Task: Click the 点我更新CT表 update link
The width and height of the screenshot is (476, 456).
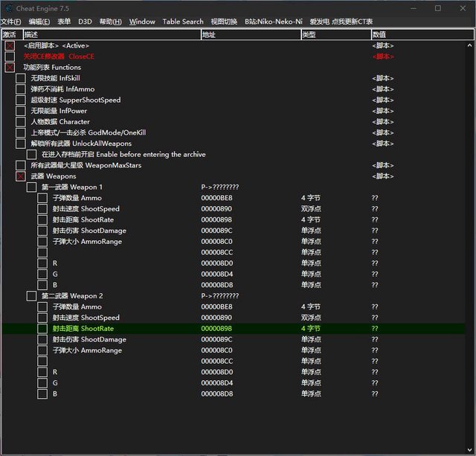Action: [x=352, y=22]
